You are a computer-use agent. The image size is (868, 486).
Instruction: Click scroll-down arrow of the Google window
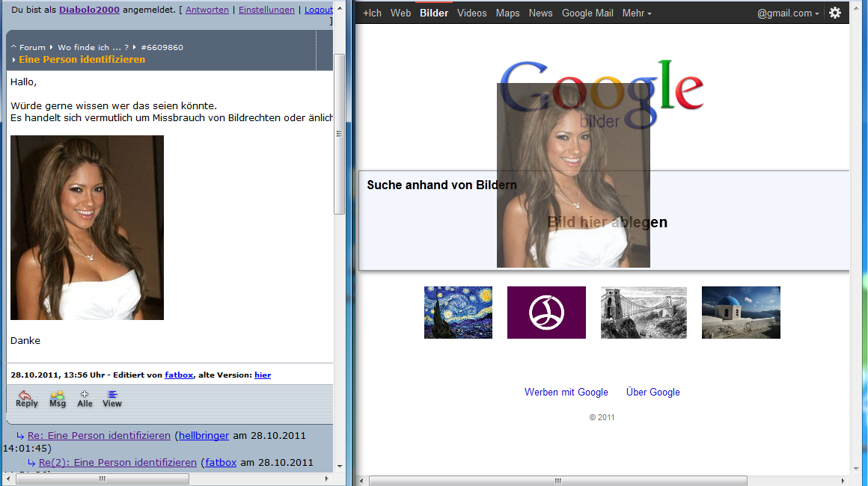coord(856,468)
